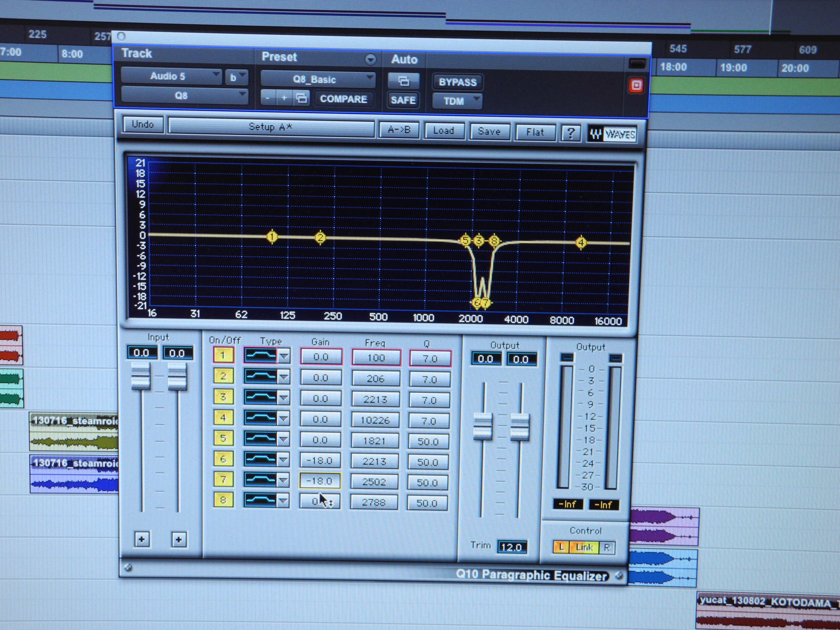Click the Save button
Screen dimensions: 840x630
point(490,131)
